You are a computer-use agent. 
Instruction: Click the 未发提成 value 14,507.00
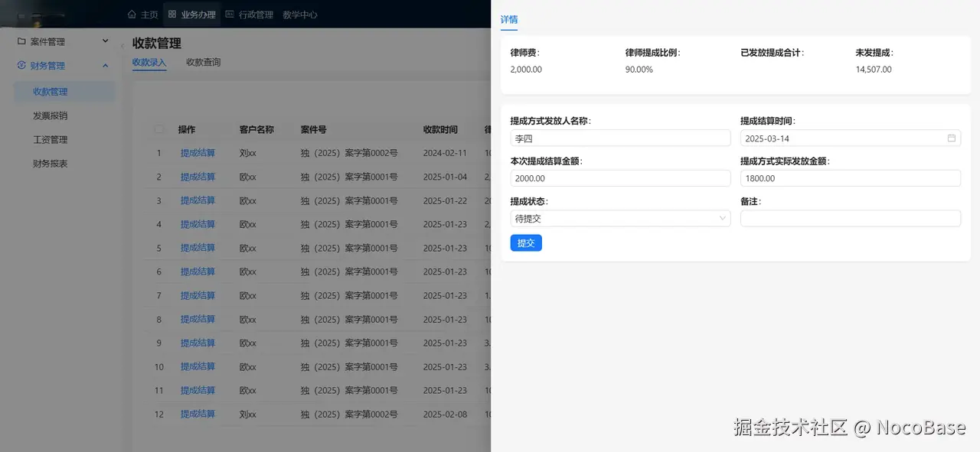(874, 70)
